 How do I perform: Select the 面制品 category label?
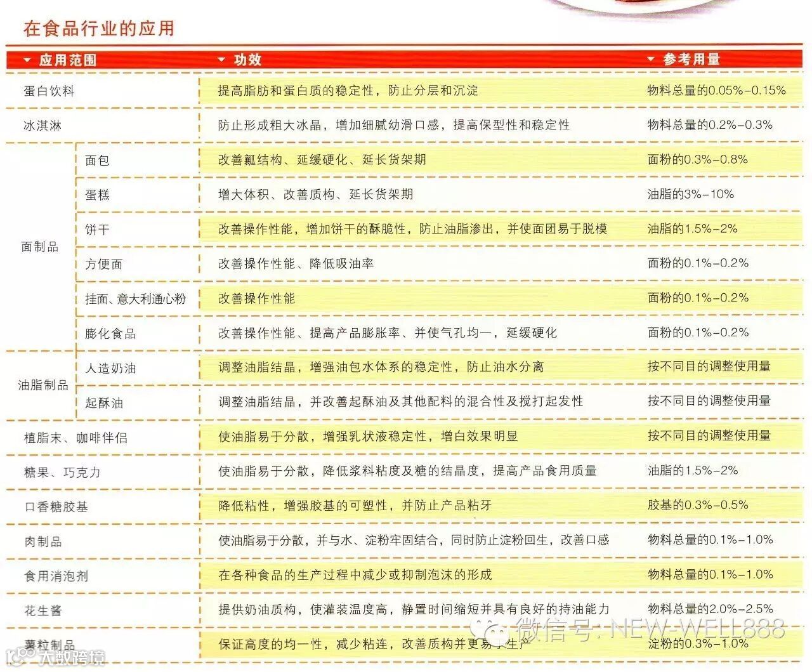[40, 247]
